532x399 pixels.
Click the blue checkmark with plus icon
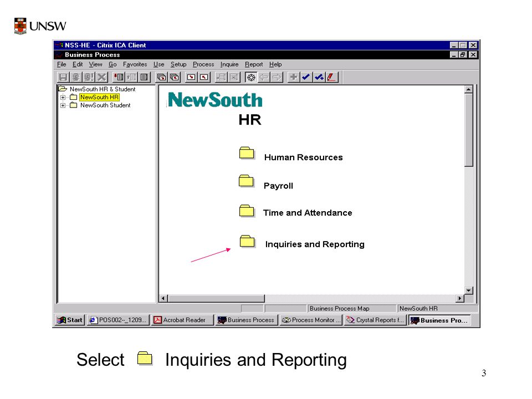(x=319, y=77)
